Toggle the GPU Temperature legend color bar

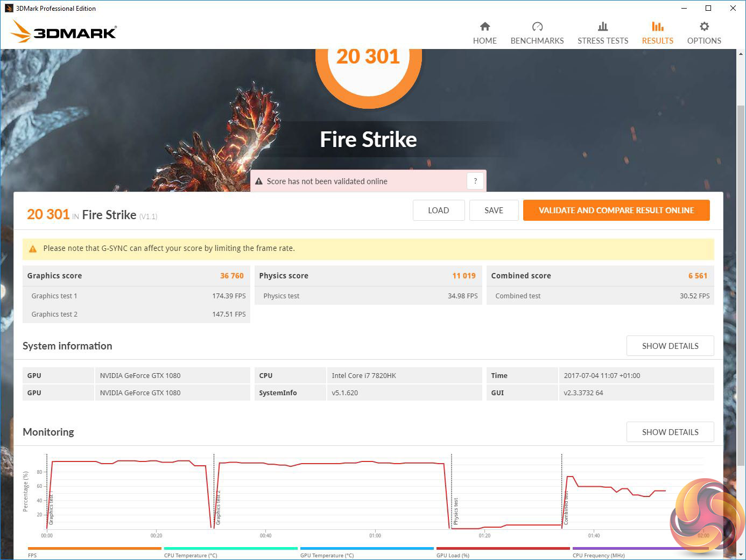(x=367, y=549)
